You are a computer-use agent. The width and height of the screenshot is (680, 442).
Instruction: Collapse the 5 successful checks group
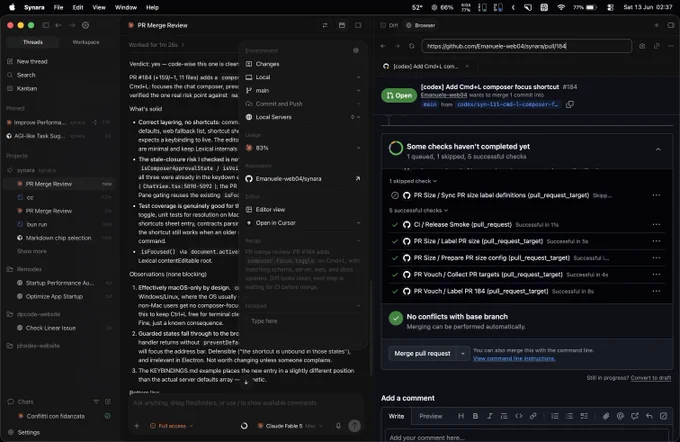pos(418,210)
